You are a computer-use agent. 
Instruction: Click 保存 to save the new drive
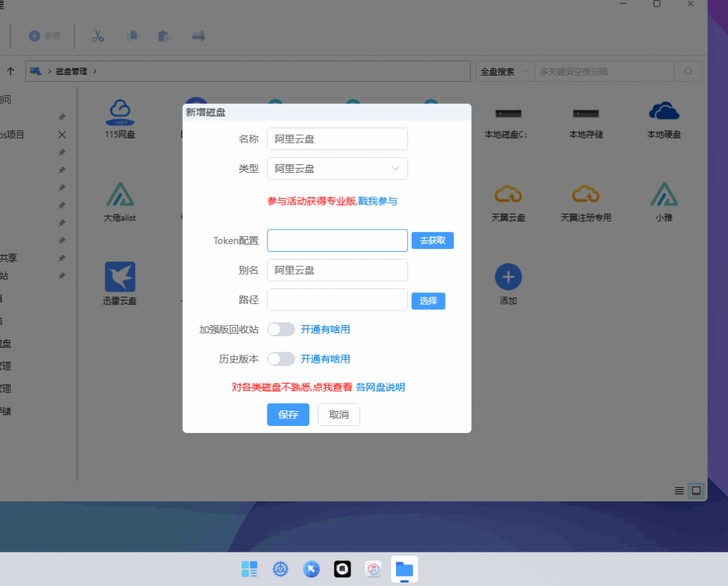point(288,415)
